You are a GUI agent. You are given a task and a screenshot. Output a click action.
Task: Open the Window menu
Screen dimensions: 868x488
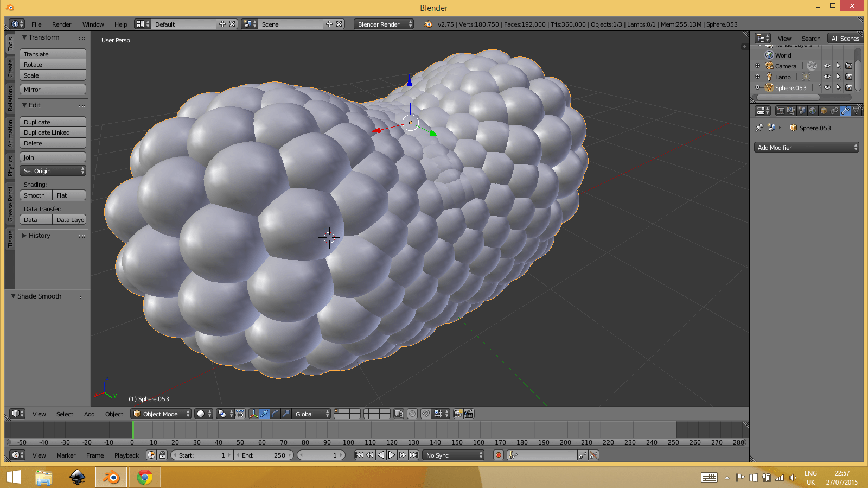point(93,24)
